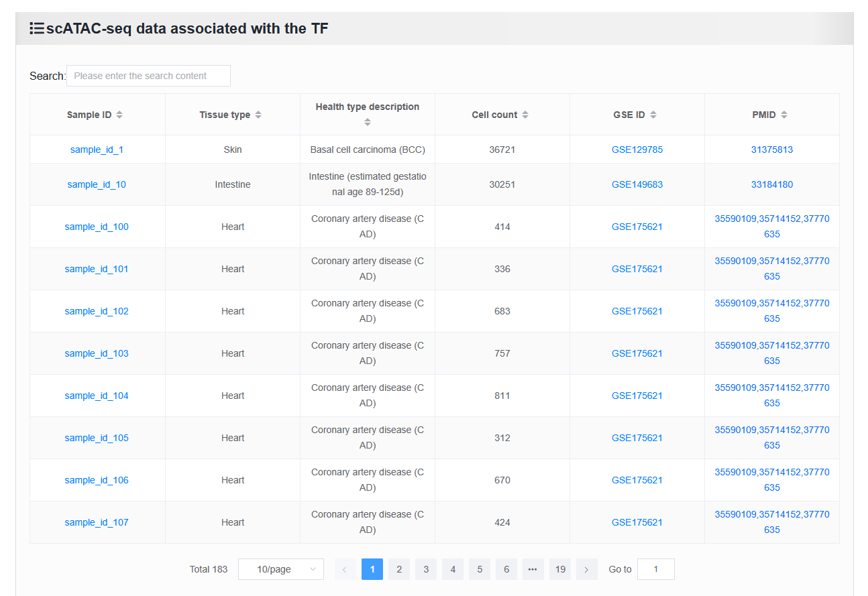Jump to page 19
868x596 pixels.
[560, 569]
